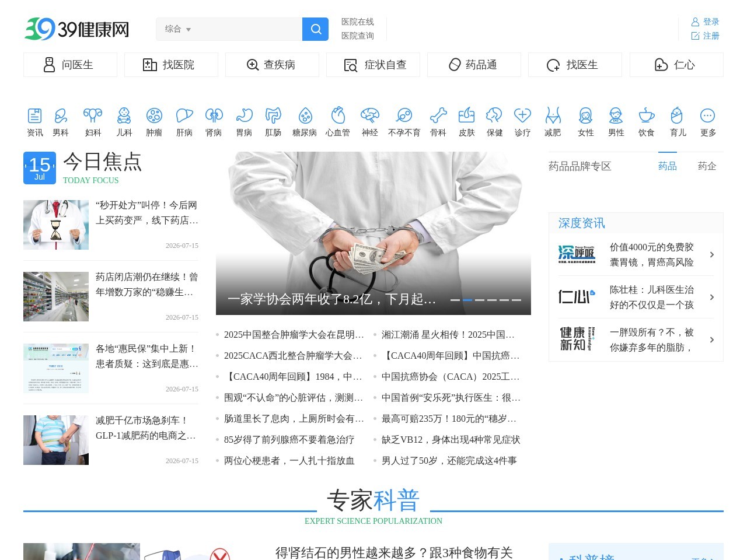Open the 减肥千亿市场急刹车 article thumbnail
The image size is (747, 560).
56,440
